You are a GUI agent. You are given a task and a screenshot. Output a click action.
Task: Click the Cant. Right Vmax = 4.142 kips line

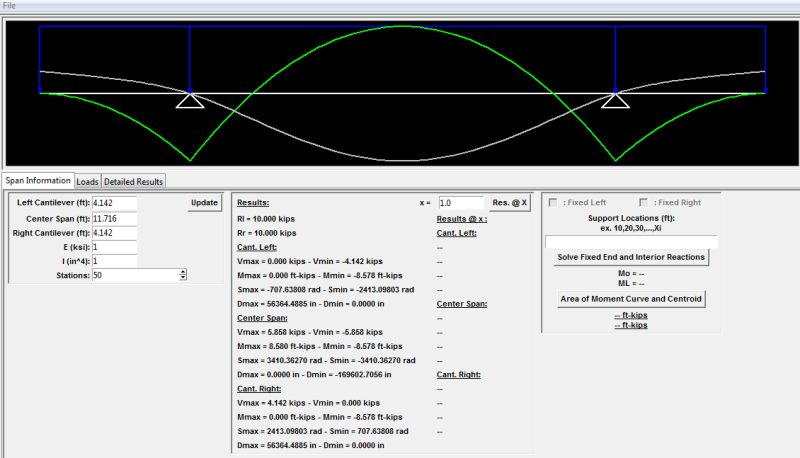(308, 403)
